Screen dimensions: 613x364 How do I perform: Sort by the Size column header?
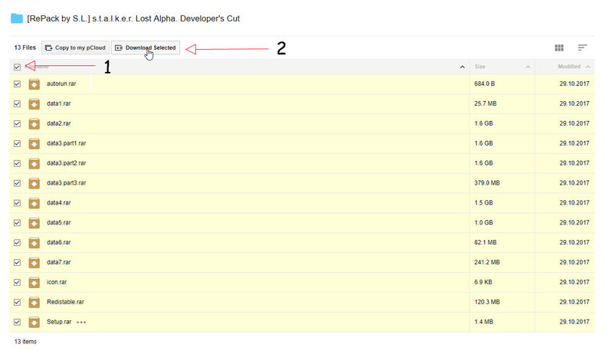click(x=480, y=67)
